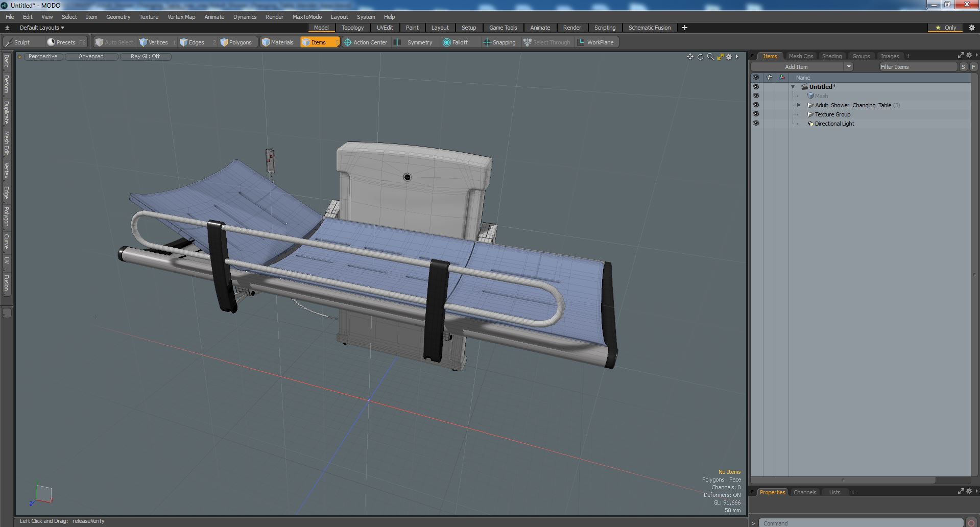Add a new tab to Items panel

(x=908, y=56)
